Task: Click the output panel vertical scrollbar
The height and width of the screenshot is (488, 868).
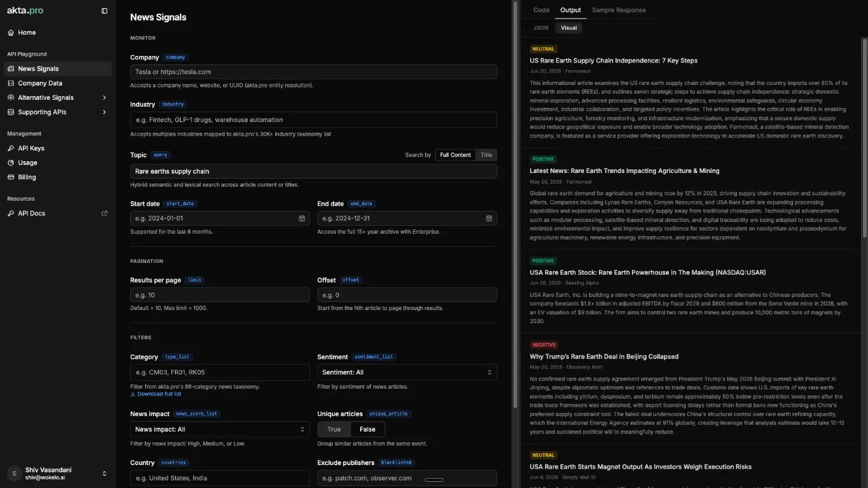Action: [x=865, y=137]
